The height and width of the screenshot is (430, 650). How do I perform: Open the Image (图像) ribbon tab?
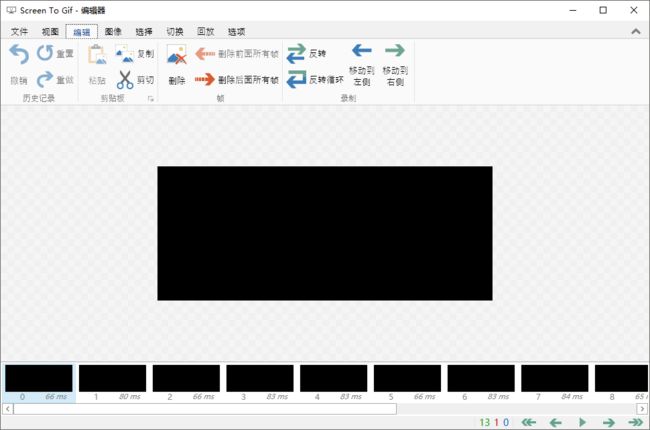click(x=113, y=32)
